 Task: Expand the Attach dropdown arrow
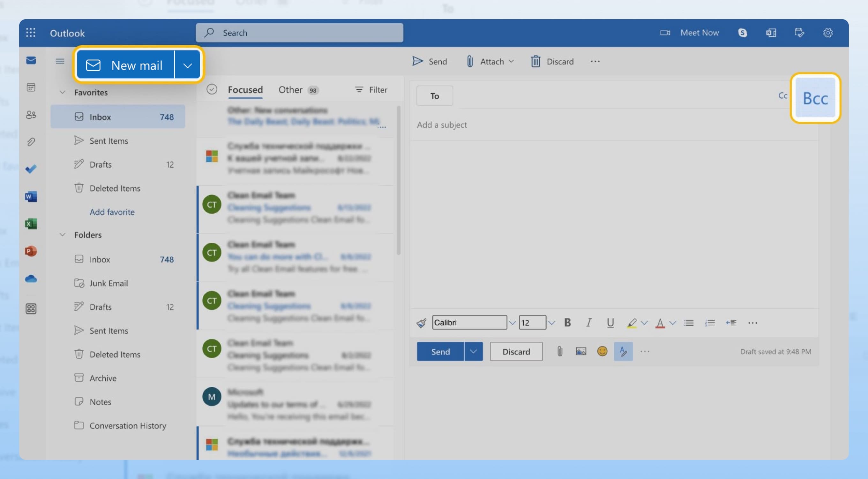coord(511,61)
